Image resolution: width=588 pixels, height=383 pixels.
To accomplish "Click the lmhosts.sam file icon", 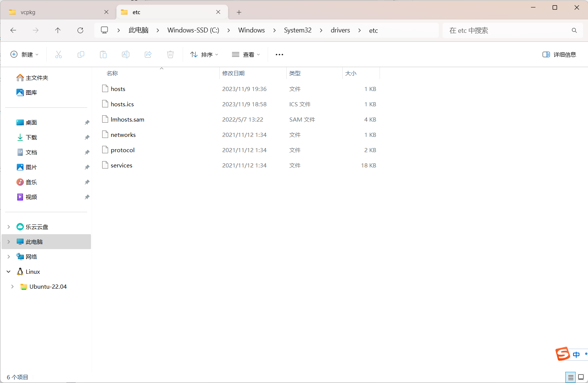I will click(105, 119).
